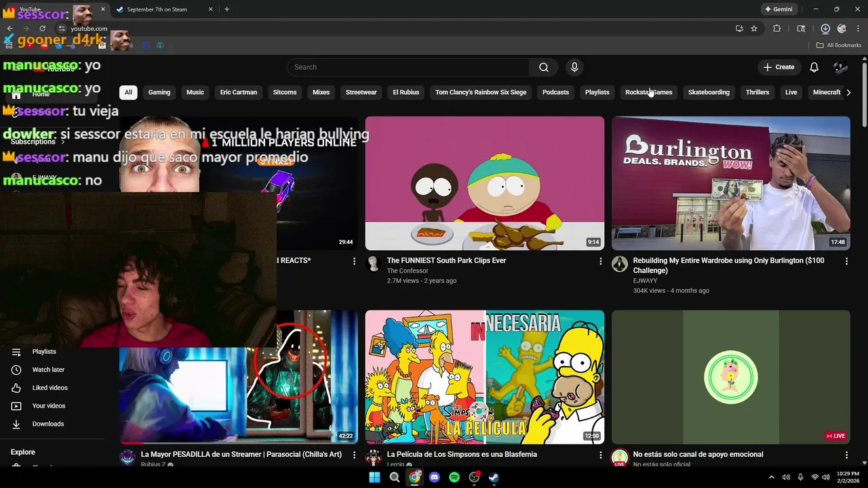Viewport: 868px width, 488px height.
Task: Open Windows taskbar search
Action: [395, 477]
